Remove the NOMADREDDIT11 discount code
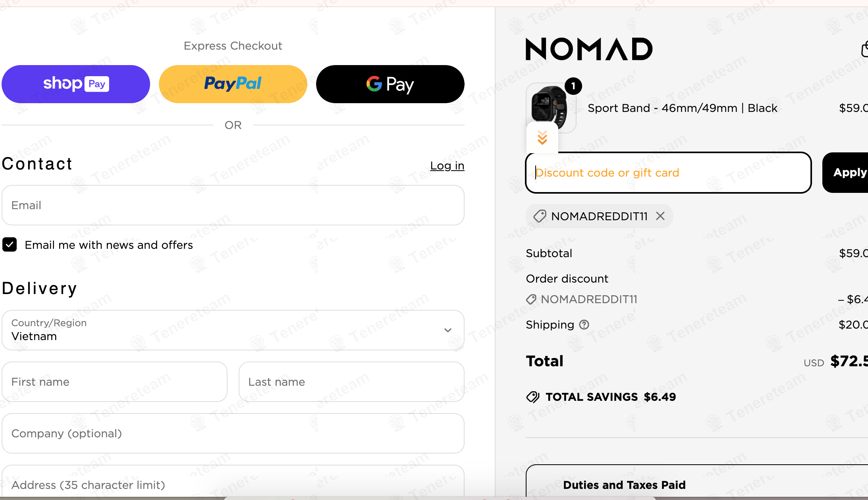 pos(660,216)
